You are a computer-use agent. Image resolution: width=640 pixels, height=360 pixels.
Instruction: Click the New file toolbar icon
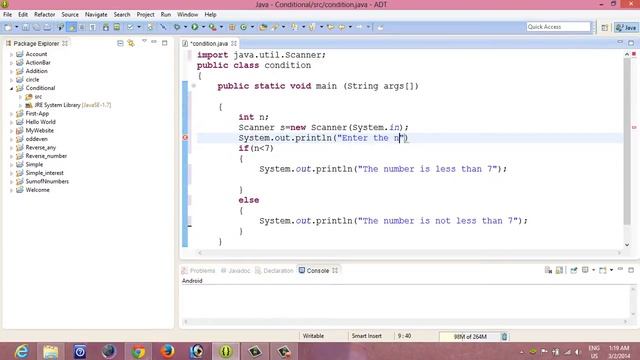point(8,27)
